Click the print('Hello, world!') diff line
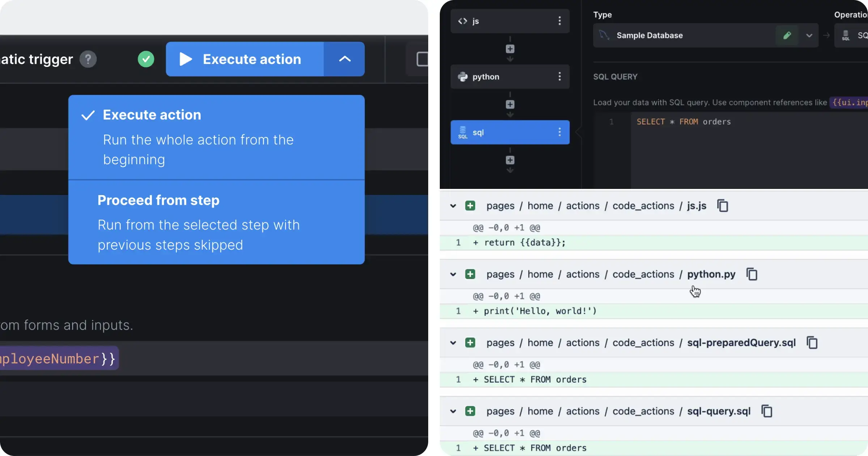Viewport: 868px width, 456px height. pyautogui.click(x=654, y=311)
